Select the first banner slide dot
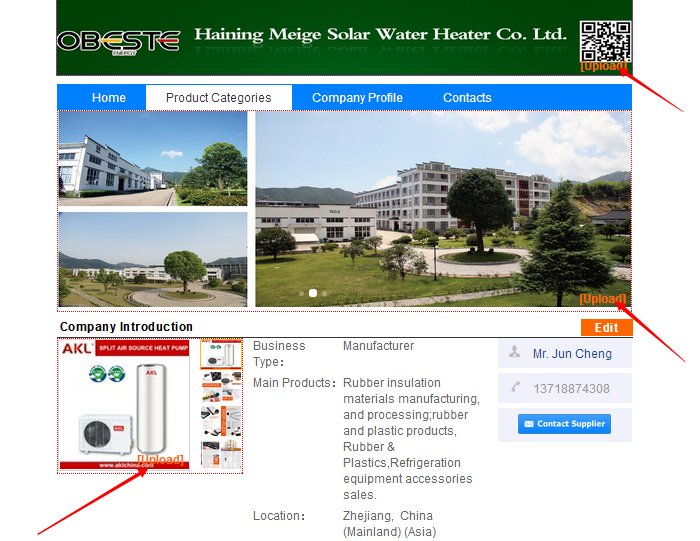Viewport: 700px width, 541px height. 302,293
